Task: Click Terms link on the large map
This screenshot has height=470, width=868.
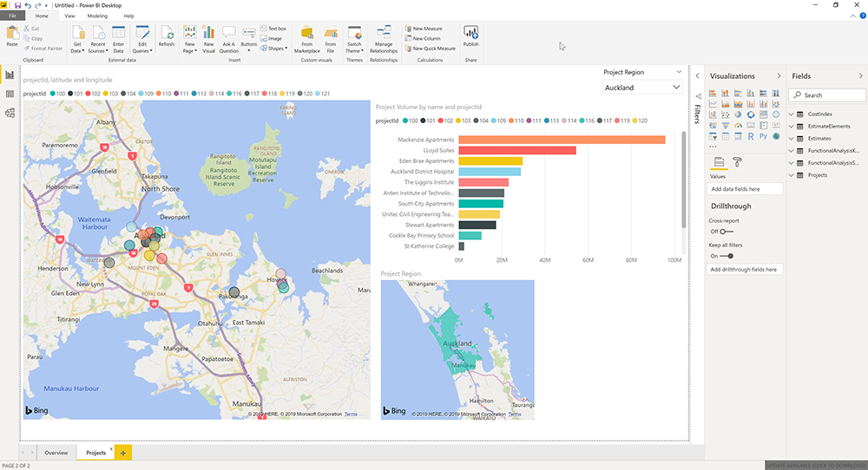Action: (351, 415)
